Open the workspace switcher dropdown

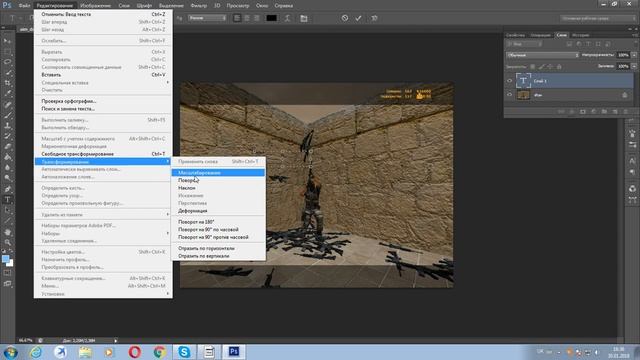(597, 18)
